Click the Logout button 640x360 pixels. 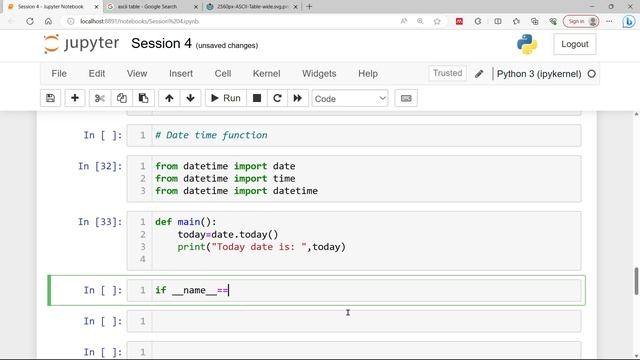575,44
